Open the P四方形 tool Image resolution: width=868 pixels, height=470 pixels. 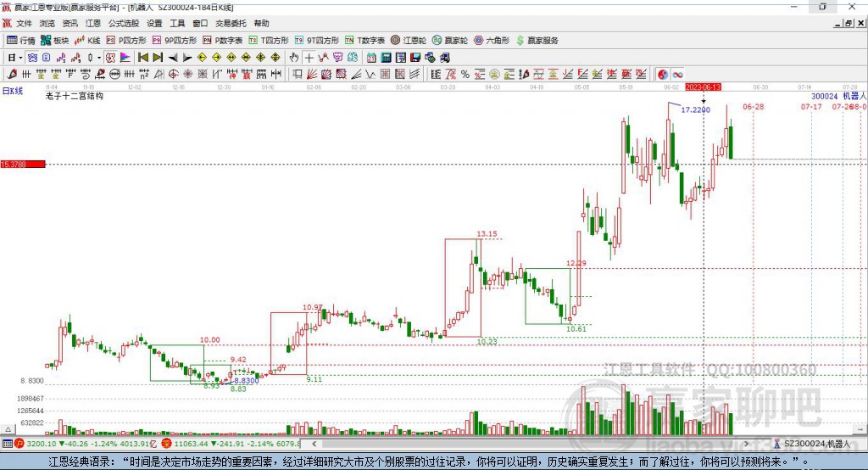point(126,41)
